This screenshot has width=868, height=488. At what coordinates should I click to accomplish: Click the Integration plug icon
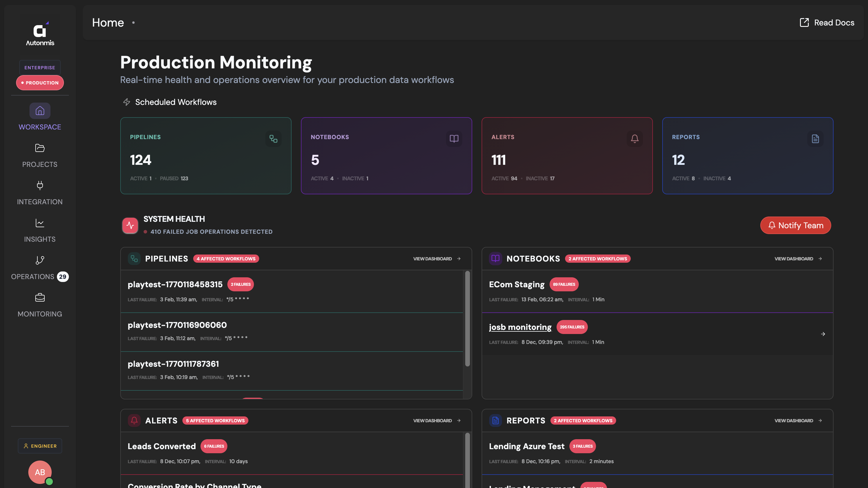click(40, 186)
